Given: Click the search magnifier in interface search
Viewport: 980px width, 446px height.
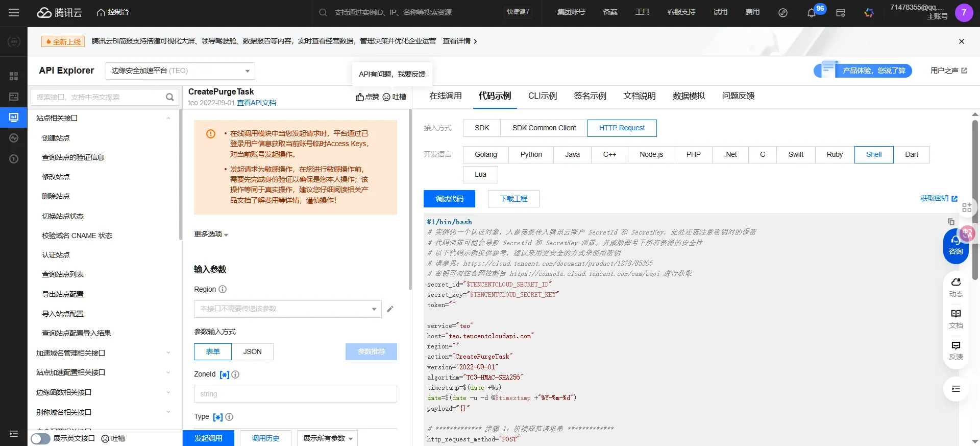Looking at the screenshot, I should [x=169, y=97].
